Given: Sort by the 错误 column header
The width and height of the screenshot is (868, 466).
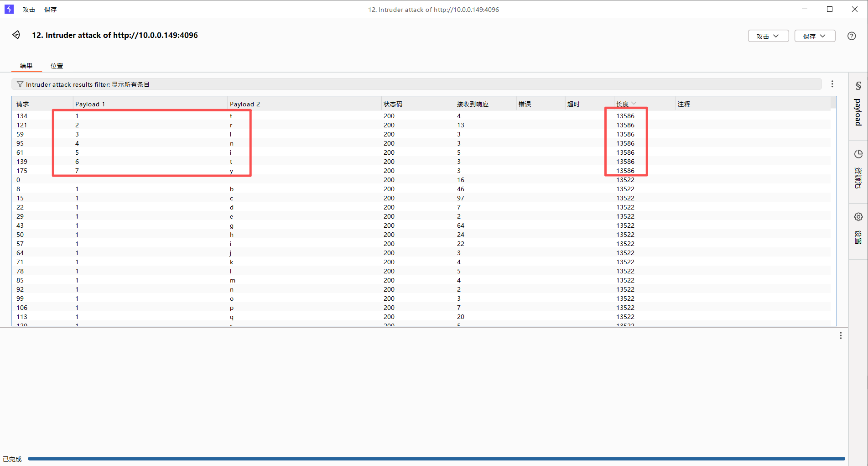Looking at the screenshot, I should 541,104.
